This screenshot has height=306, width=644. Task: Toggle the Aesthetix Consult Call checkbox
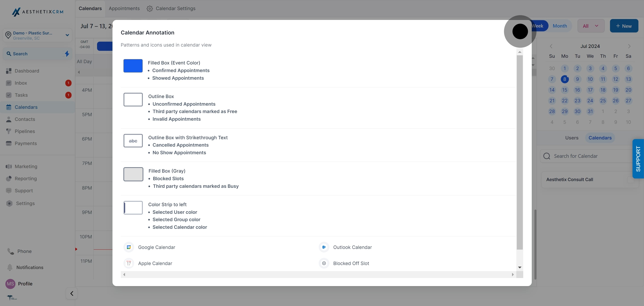click(x=631, y=180)
